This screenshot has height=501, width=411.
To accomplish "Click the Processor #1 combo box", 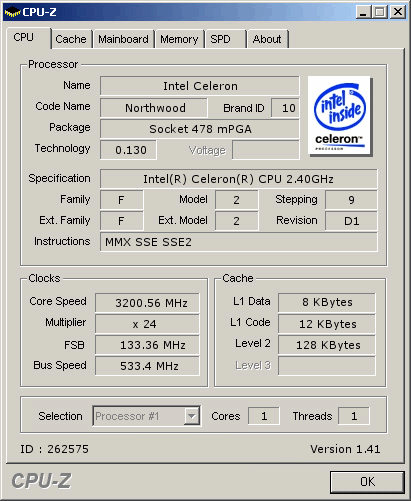I will coord(146,416).
